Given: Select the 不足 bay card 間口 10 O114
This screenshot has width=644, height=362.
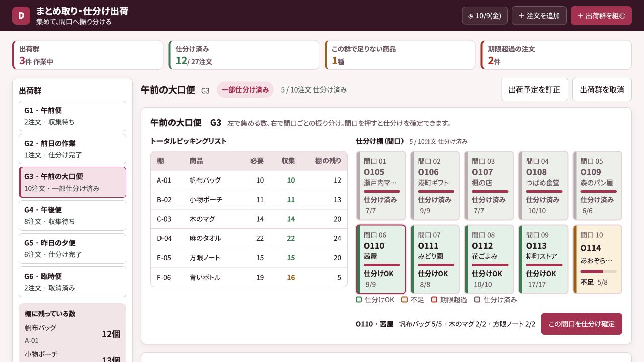Looking at the screenshot, I should point(597,259).
